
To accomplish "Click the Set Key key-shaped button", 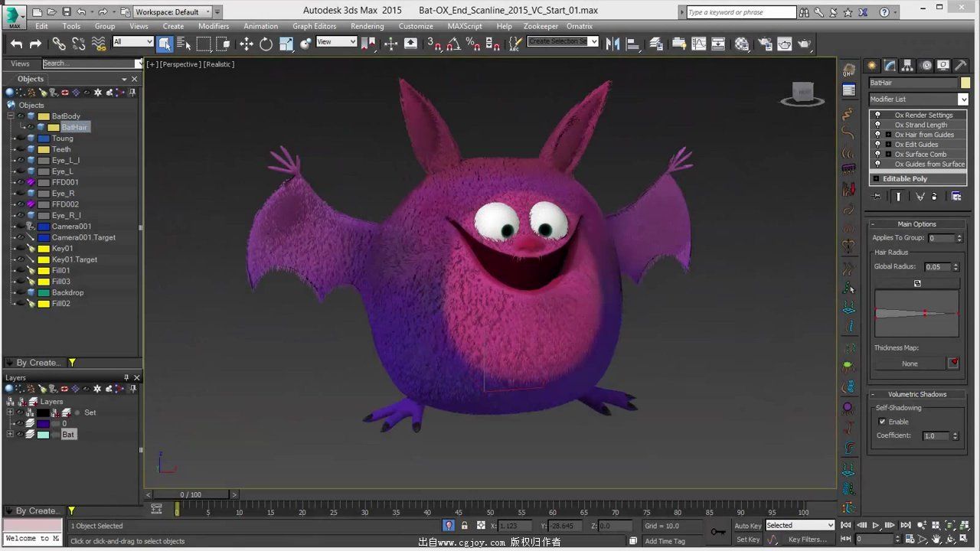I will coord(717,531).
